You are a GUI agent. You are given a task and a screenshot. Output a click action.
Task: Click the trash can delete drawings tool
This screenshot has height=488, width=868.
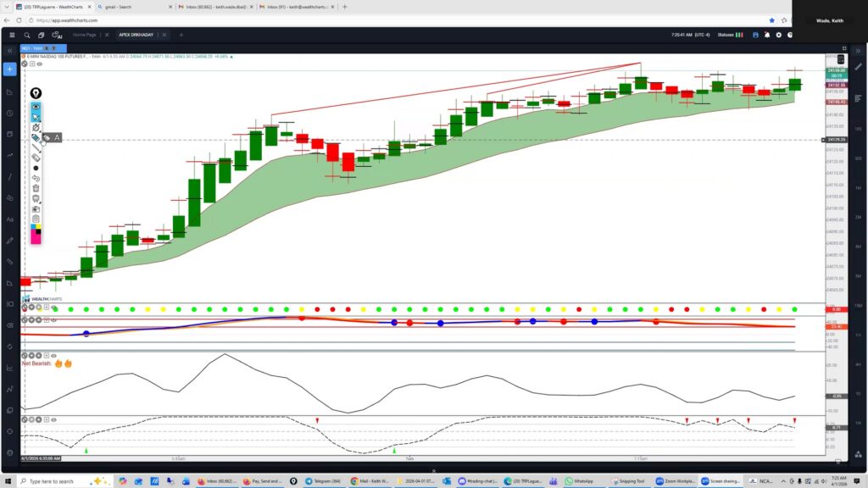[x=36, y=188]
